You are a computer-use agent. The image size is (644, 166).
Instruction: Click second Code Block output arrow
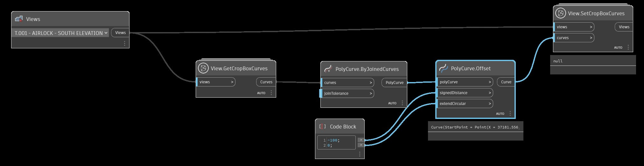click(361, 145)
